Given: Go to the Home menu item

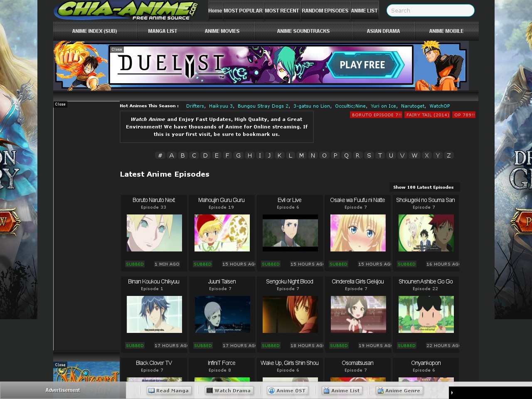Looking at the screenshot, I should (215, 11).
